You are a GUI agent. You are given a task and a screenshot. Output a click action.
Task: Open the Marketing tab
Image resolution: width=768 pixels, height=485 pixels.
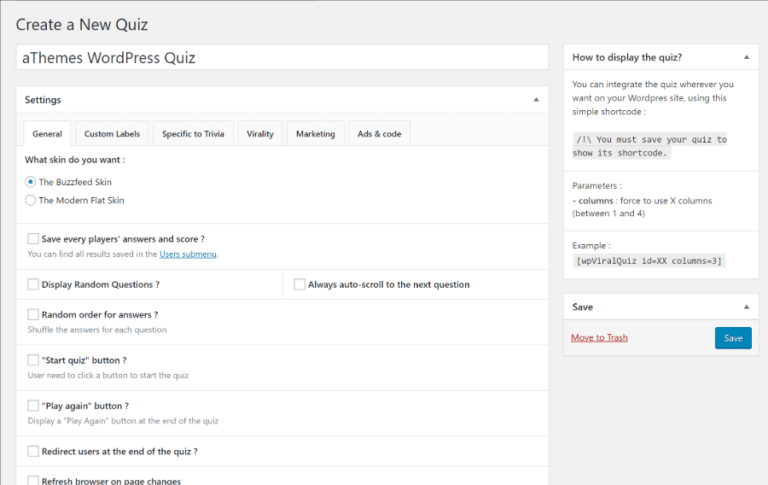[x=316, y=134]
